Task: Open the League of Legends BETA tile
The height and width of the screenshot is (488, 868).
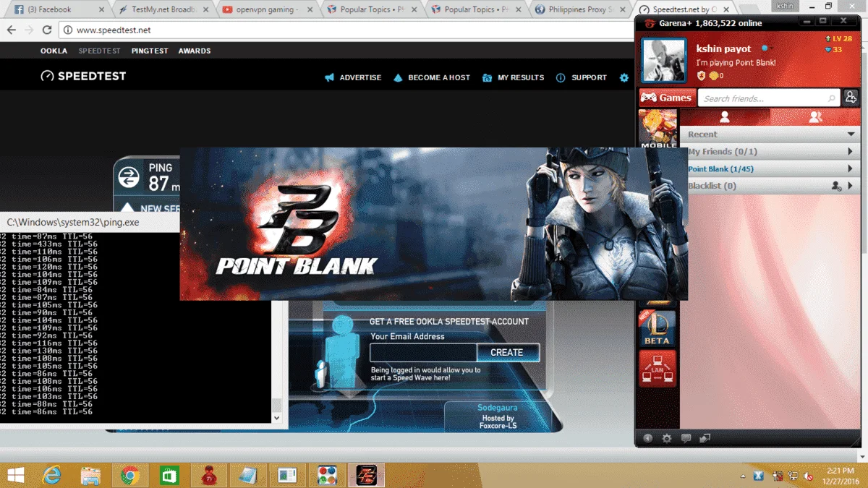Action: tap(658, 328)
